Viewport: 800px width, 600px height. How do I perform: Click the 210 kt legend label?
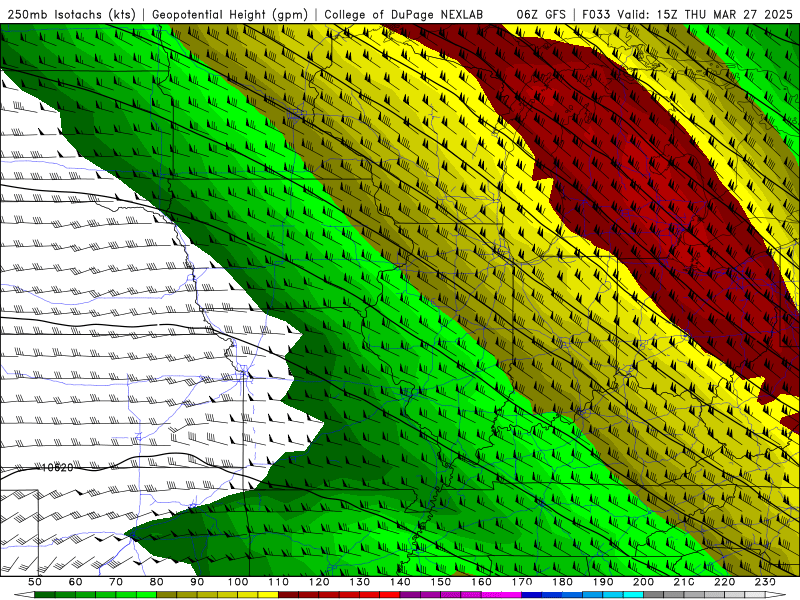(x=684, y=582)
